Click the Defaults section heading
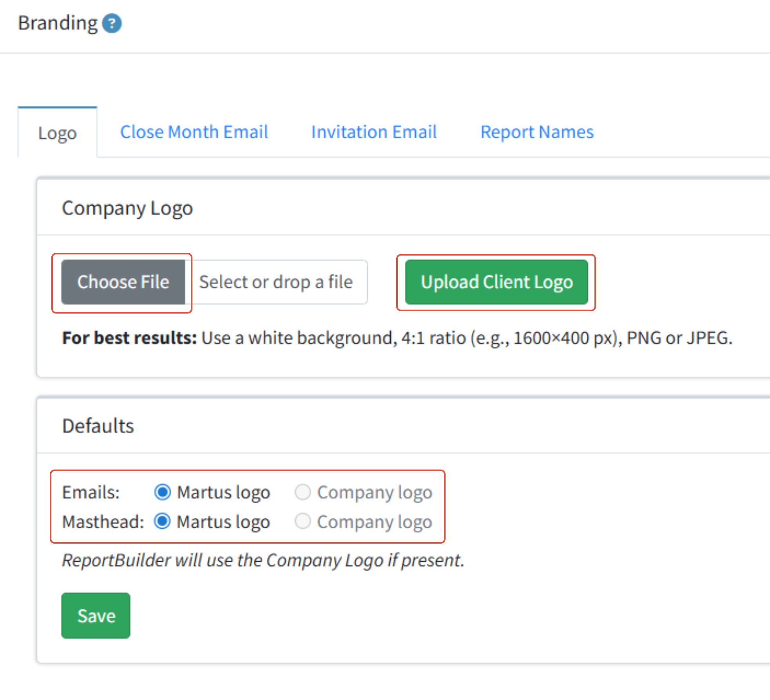This screenshot has height=700, width=770. (x=98, y=426)
